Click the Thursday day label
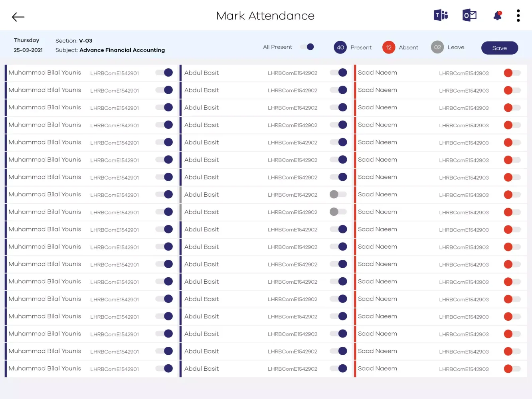The width and height of the screenshot is (532, 399). pyautogui.click(x=27, y=40)
